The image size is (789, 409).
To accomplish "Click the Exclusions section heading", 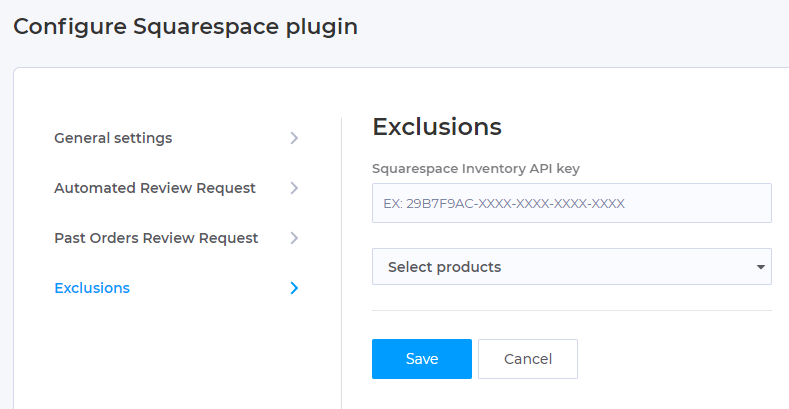I will click(437, 126).
